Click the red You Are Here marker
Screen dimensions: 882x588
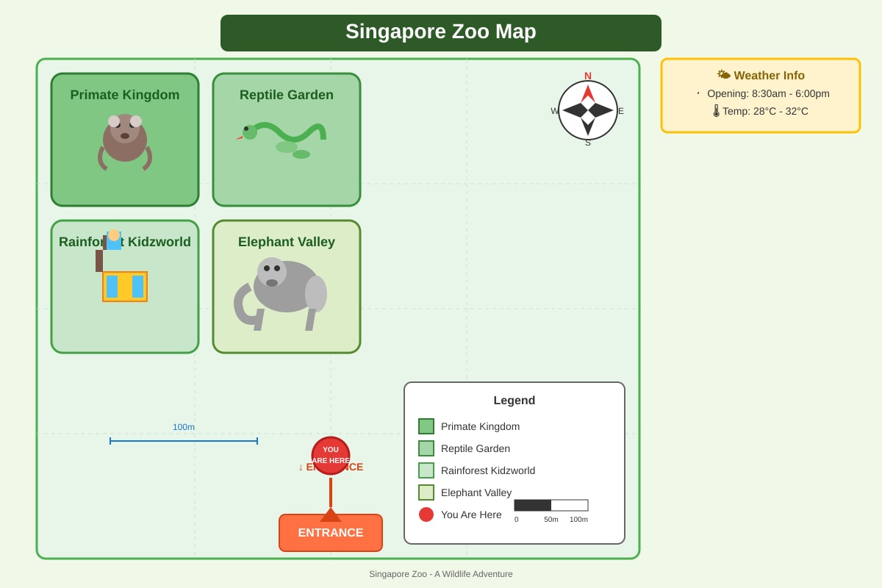click(x=331, y=456)
